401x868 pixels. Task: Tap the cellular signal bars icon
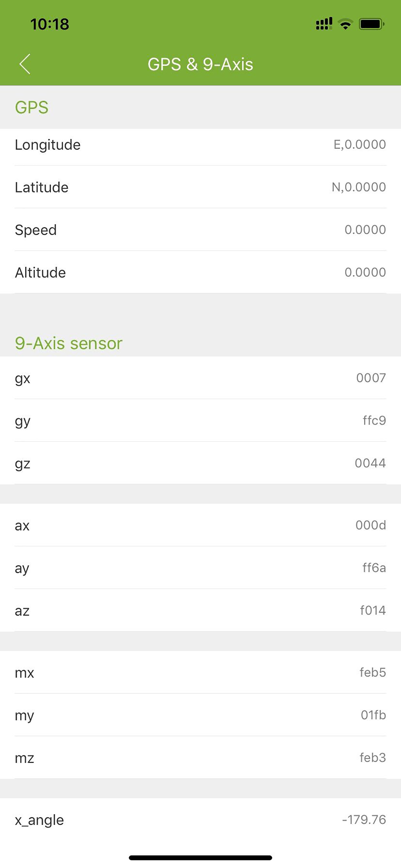[324, 24]
